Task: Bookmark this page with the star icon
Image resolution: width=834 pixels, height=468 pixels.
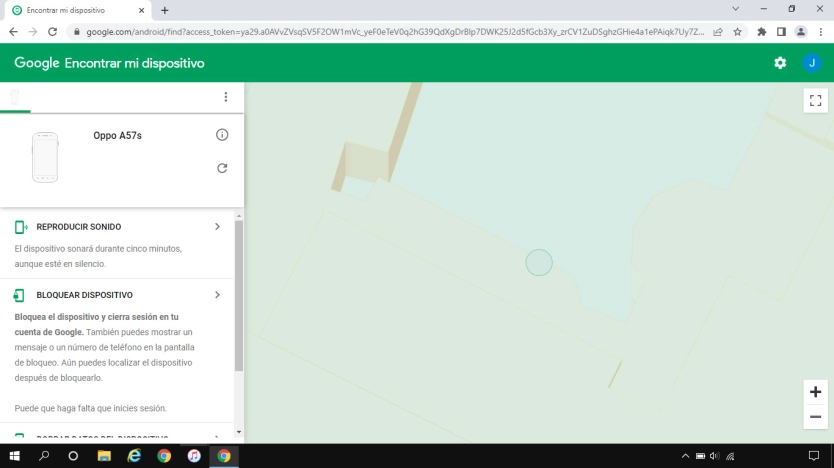Action: (737, 32)
